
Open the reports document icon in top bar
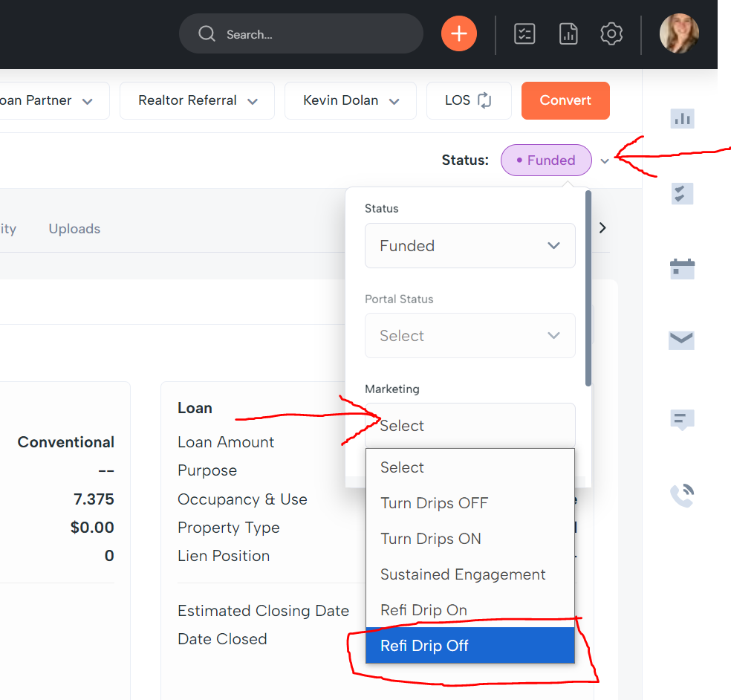568,34
